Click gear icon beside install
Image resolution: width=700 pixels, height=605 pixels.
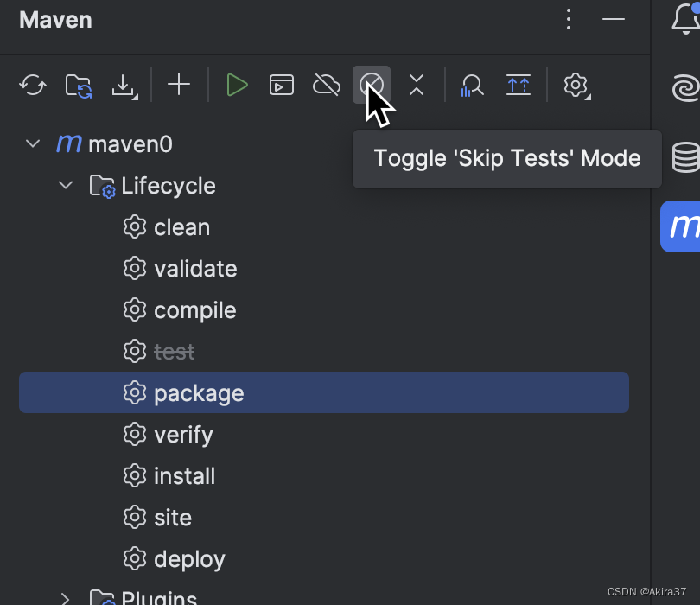(x=134, y=475)
